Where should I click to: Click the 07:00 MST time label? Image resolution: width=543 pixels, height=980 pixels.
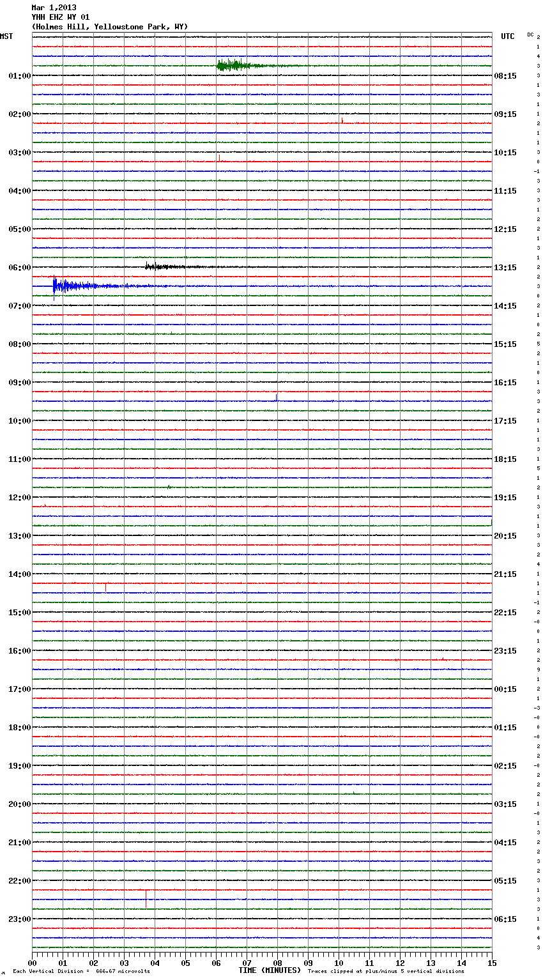point(20,306)
